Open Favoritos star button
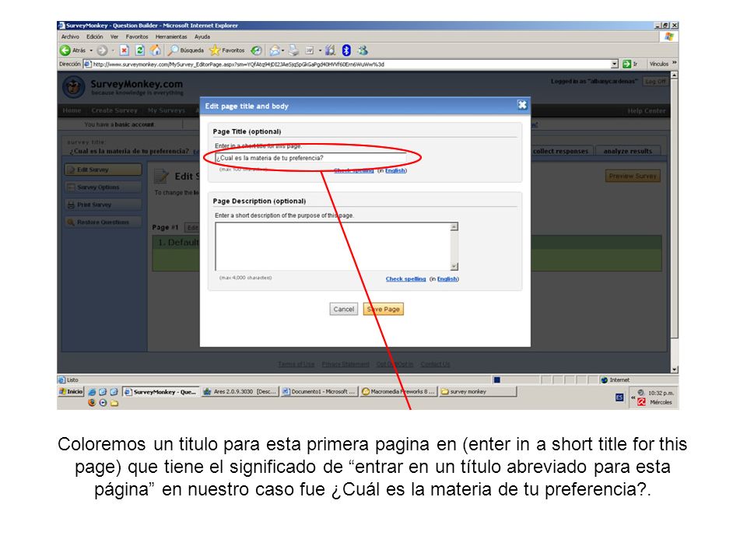Viewport: 747px width, 560px height. pos(227,50)
